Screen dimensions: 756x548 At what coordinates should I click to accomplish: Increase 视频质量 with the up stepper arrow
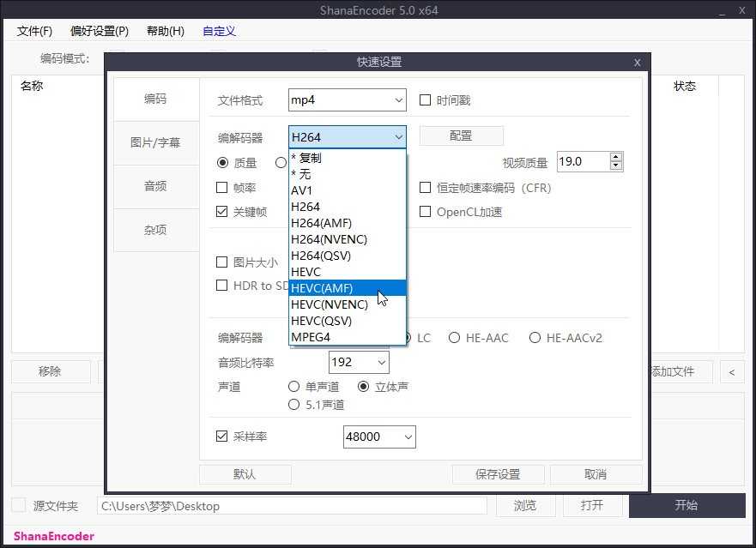click(614, 157)
